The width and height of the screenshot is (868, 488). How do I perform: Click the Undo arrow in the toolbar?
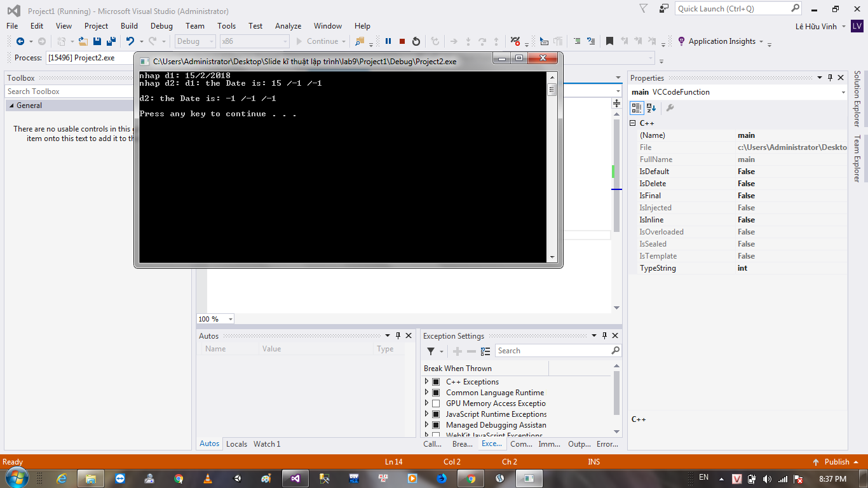[130, 41]
